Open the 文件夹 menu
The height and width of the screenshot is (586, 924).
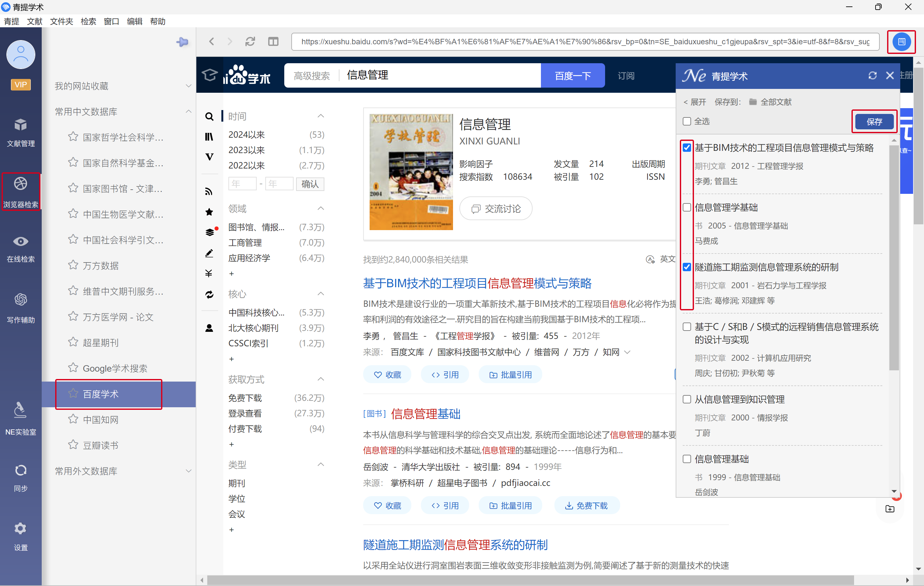tap(61, 22)
